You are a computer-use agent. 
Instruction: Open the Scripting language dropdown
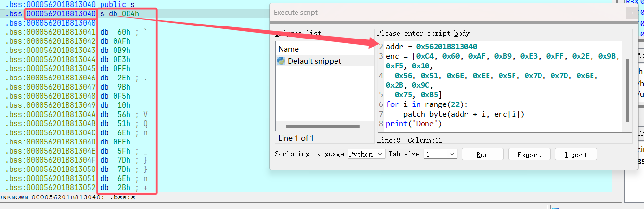coord(366,154)
